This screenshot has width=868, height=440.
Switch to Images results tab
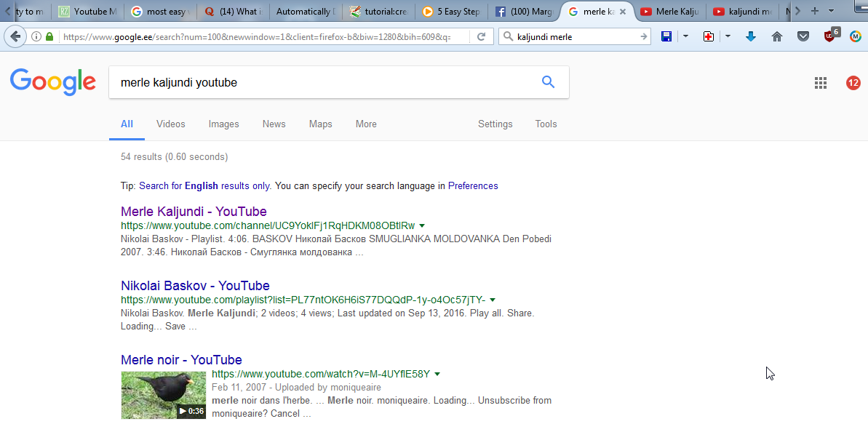223,124
